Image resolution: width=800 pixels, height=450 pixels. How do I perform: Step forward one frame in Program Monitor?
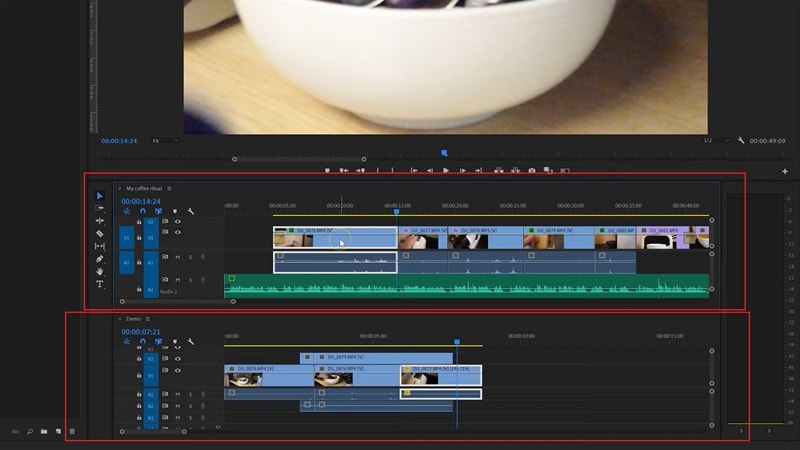463,170
